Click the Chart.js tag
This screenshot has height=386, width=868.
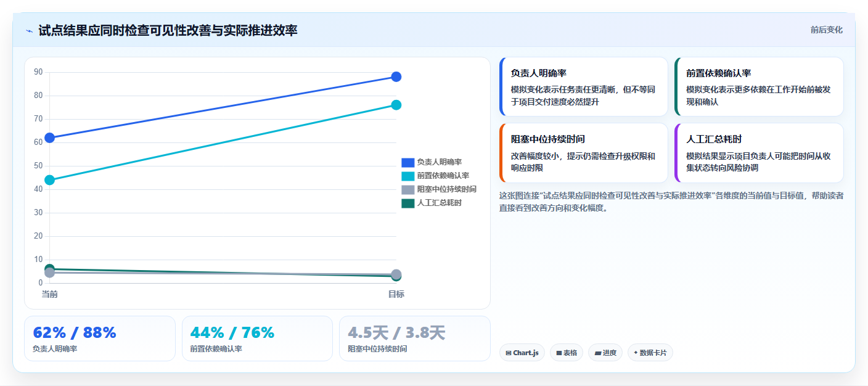click(522, 353)
